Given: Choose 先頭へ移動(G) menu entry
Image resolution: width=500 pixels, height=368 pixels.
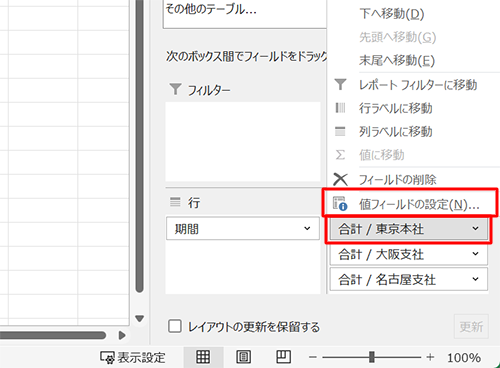Looking at the screenshot, I should pos(397,37).
